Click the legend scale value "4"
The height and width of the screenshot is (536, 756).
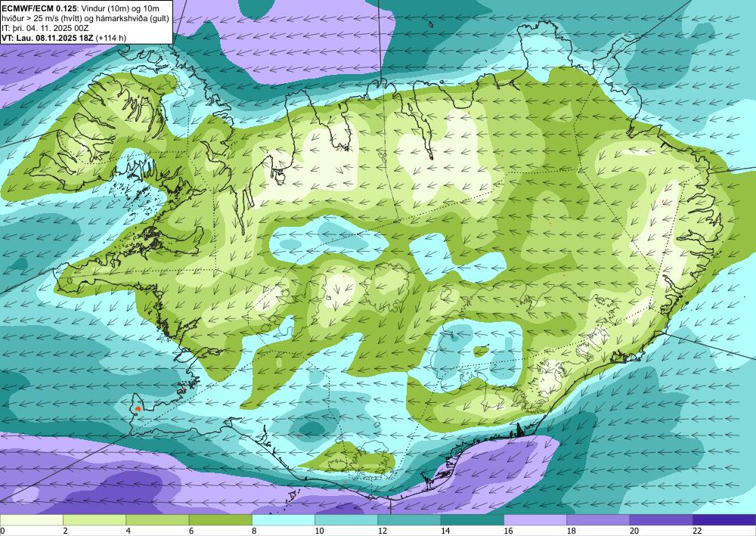coord(129,531)
